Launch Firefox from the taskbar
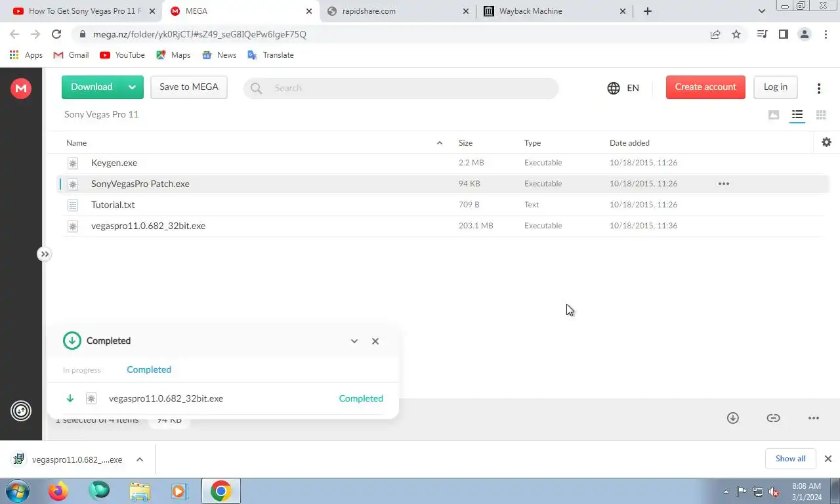The width and height of the screenshot is (840, 504). [58, 491]
